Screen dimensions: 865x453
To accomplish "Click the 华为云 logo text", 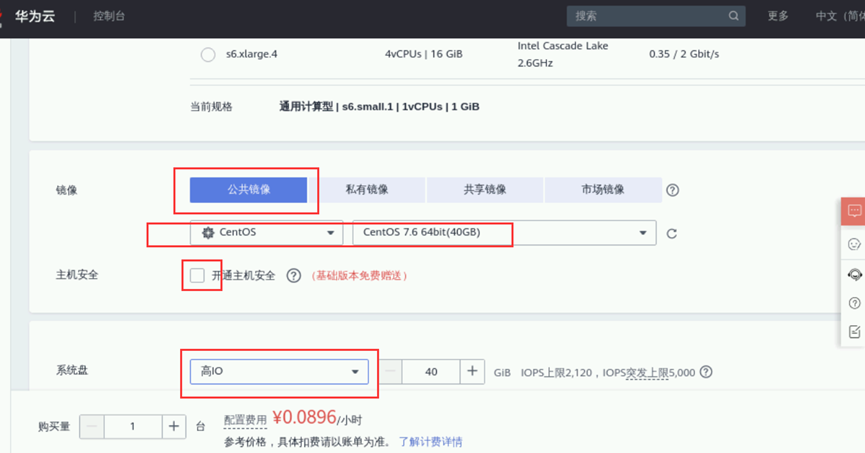I will [35, 16].
